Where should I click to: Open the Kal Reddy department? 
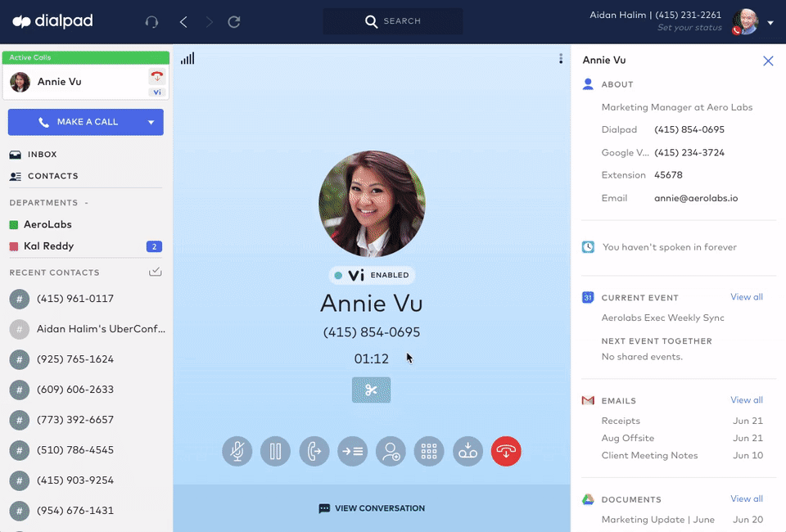tap(42, 246)
